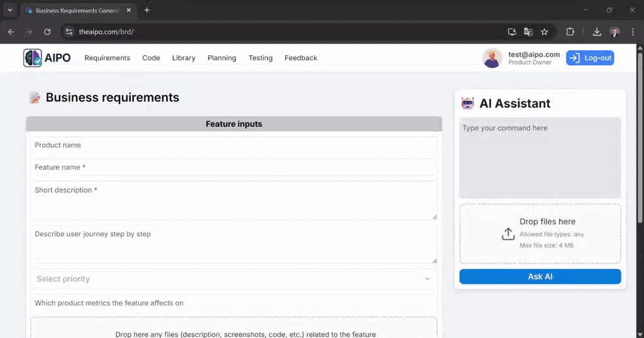
Task: Click the feature files drop zone
Action: [234, 328]
